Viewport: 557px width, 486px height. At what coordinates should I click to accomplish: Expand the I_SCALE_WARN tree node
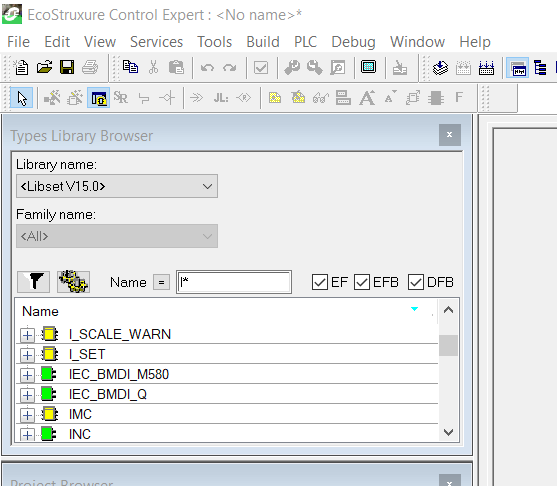pyautogui.click(x=27, y=335)
